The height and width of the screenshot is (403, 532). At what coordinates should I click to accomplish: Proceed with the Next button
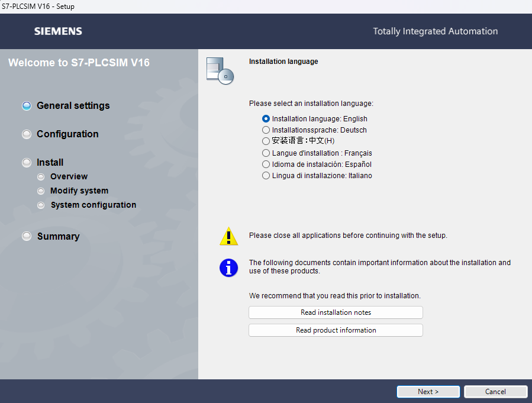click(x=428, y=392)
